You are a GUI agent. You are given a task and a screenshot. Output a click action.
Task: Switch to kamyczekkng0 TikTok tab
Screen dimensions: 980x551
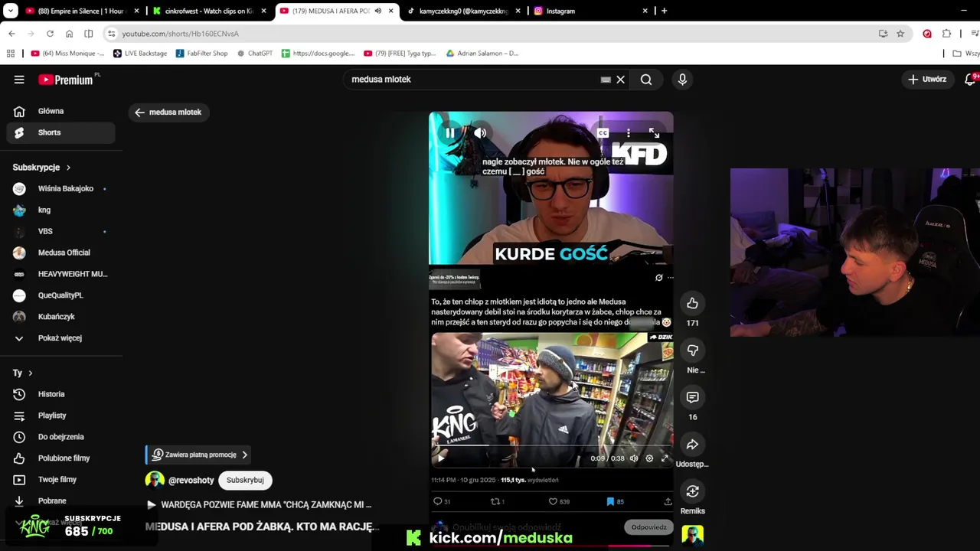[463, 11]
